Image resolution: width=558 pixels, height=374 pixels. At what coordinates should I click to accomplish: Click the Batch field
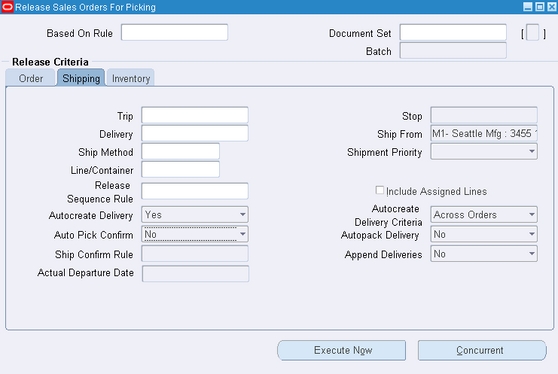453,51
